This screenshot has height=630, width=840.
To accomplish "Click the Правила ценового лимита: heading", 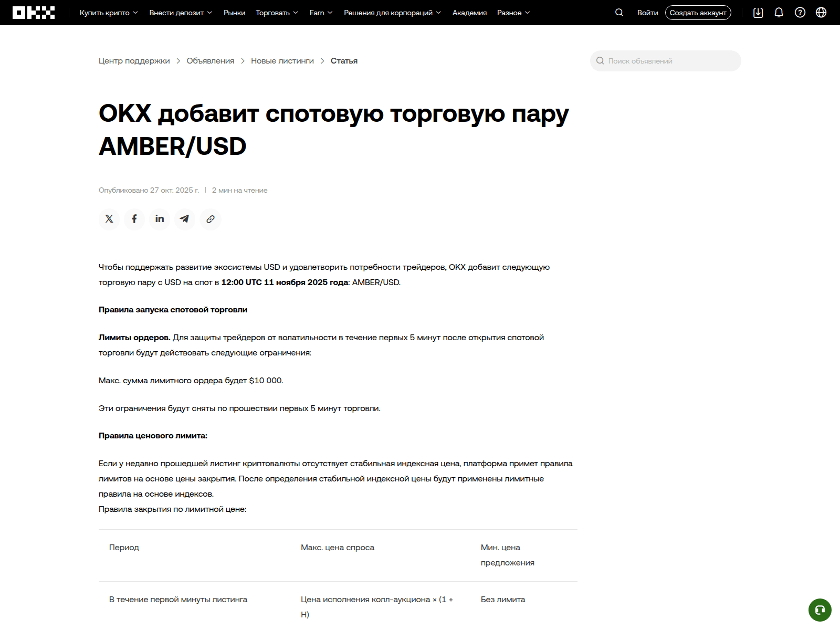I will click(x=153, y=436).
